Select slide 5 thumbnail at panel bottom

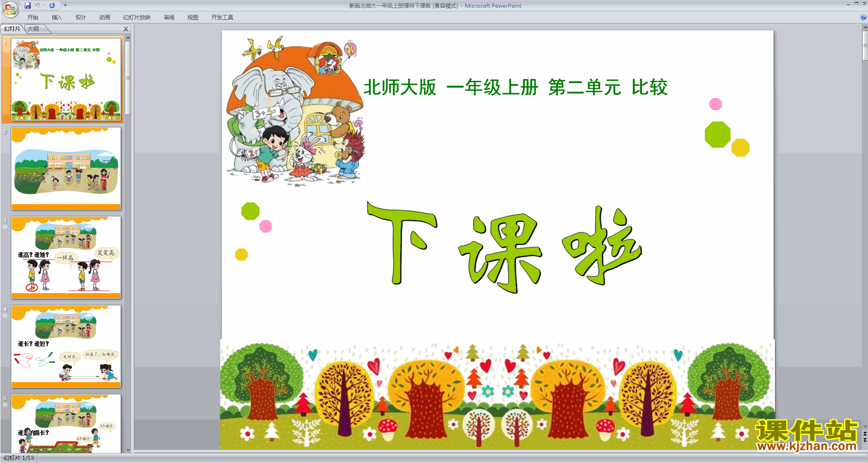(x=66, y=424)
